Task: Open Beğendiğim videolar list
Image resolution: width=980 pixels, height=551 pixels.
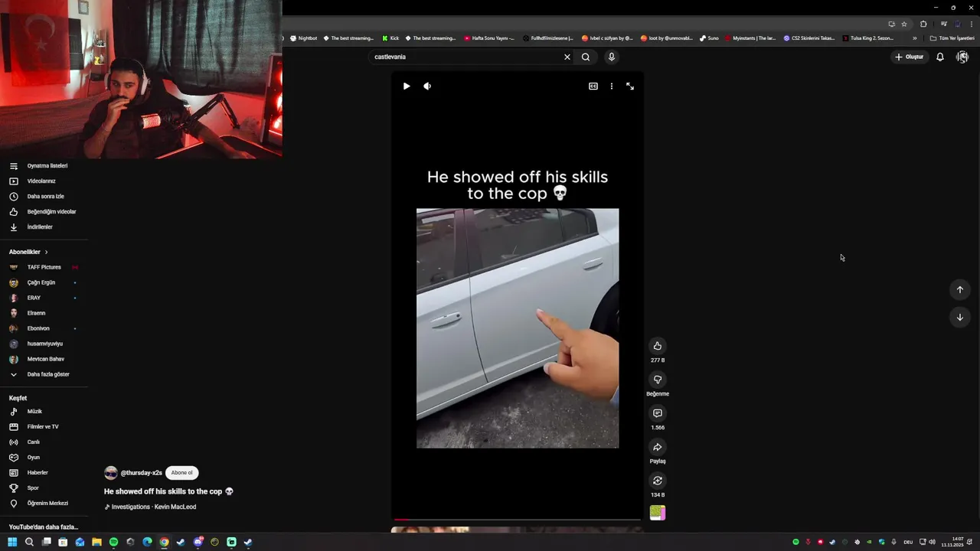Action: pos(44,212)
